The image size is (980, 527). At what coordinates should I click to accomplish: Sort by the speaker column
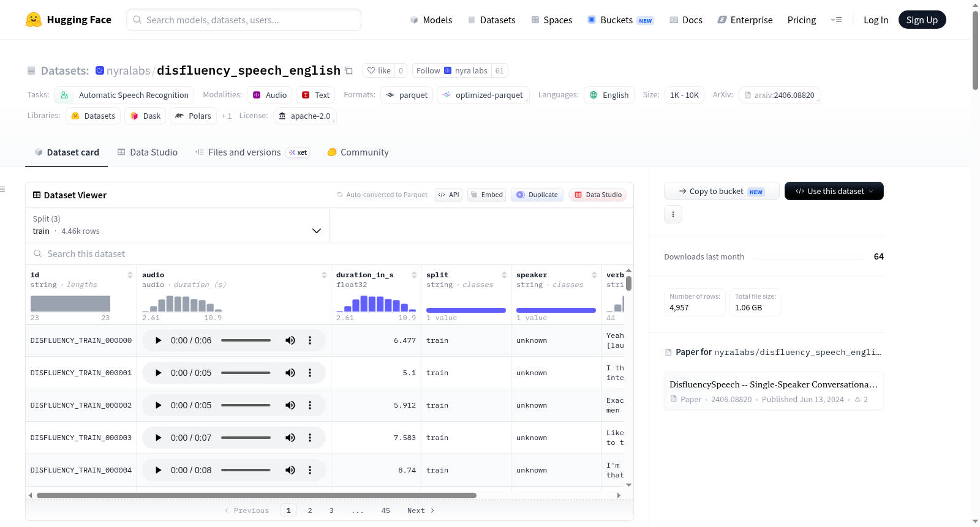tap(594, 275)
